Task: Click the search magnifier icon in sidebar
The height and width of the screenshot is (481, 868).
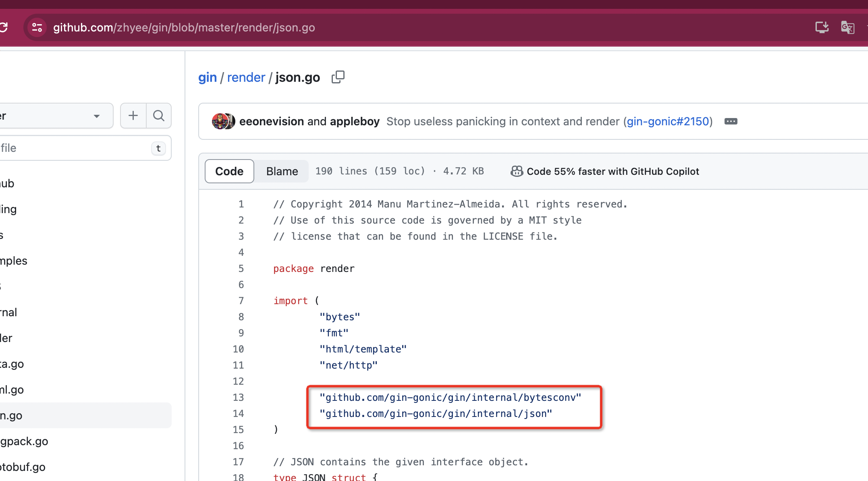Action: pyautogui.click(x=159, y=116)
